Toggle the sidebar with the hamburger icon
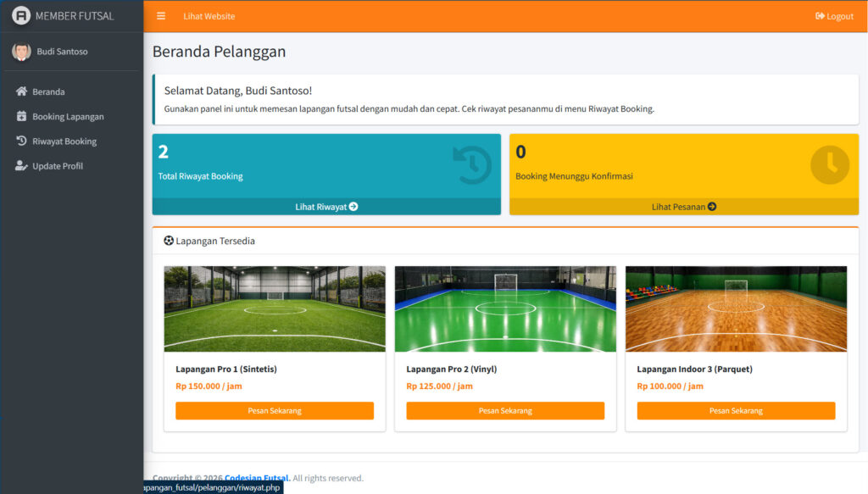This screenshot has height=494, width=868. (161, 16)
